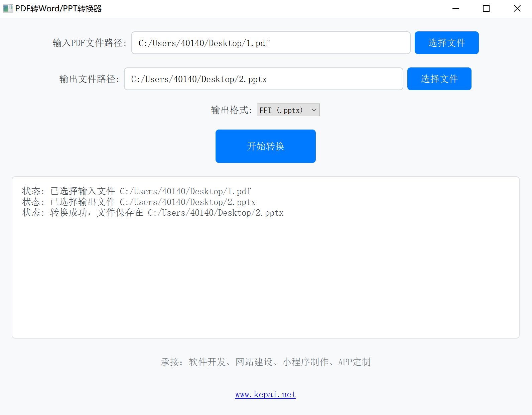Screen dimensions: 532x415
Task: Click the 承接 services footer text
Action: tap(265, 362)
